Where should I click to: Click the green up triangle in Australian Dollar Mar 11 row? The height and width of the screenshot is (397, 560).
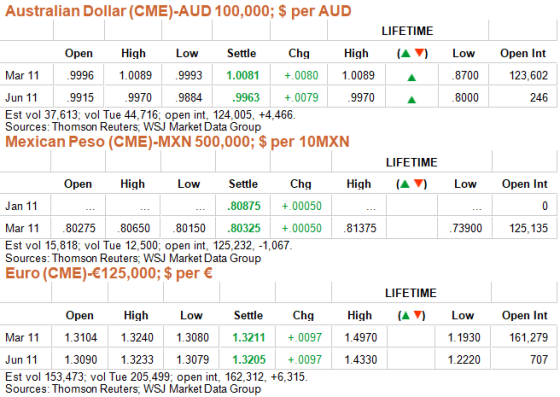click(x=412, y=77)
